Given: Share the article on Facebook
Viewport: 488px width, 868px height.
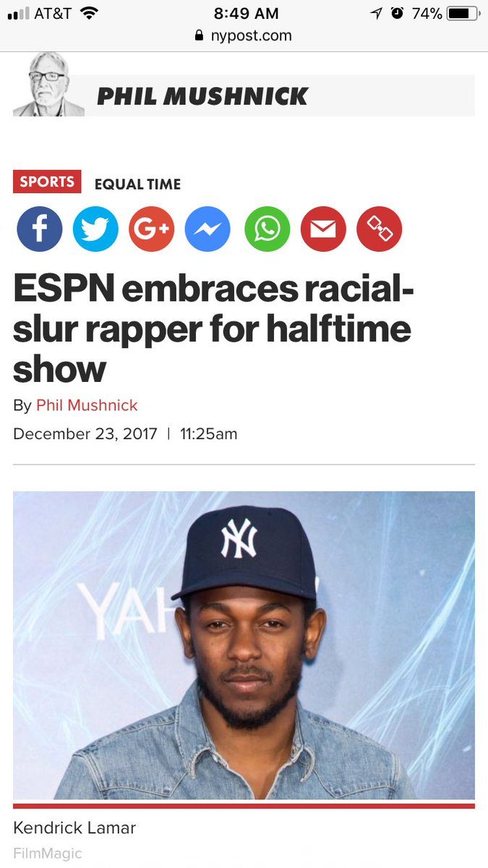Looking at the screenshot, I should pos(40,229).
